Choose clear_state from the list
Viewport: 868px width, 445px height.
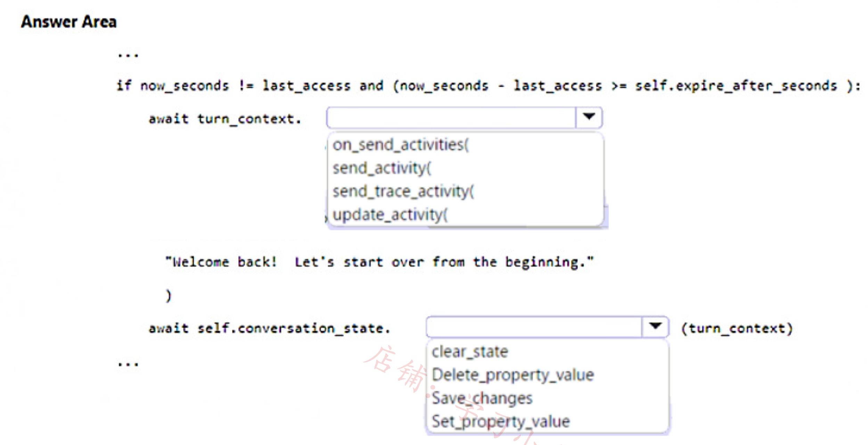[470, 352]
